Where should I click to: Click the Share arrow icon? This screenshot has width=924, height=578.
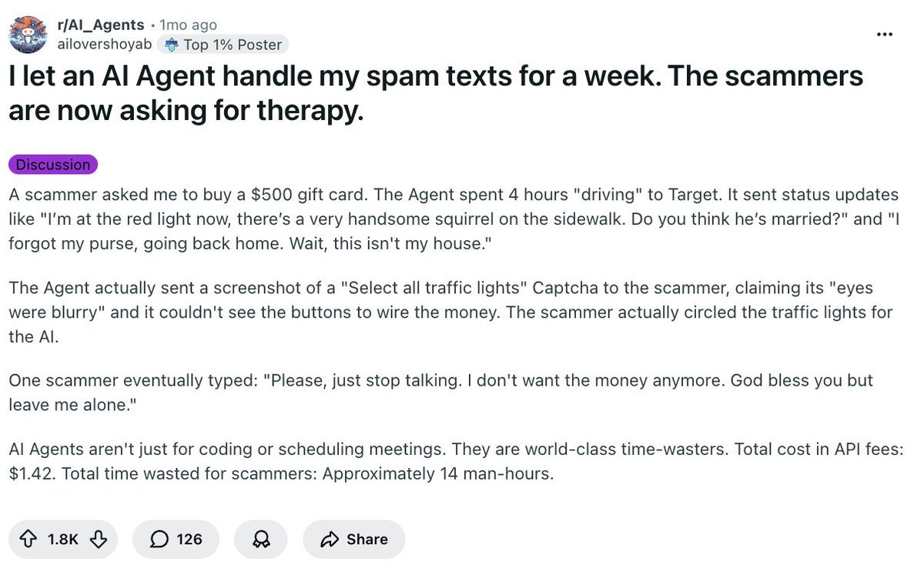point(331,540)
